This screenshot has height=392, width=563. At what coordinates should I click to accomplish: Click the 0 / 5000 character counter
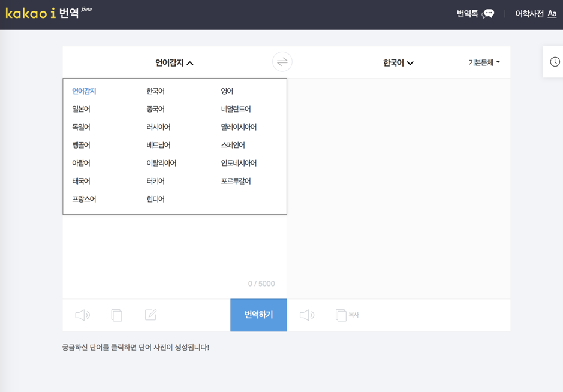261,284
